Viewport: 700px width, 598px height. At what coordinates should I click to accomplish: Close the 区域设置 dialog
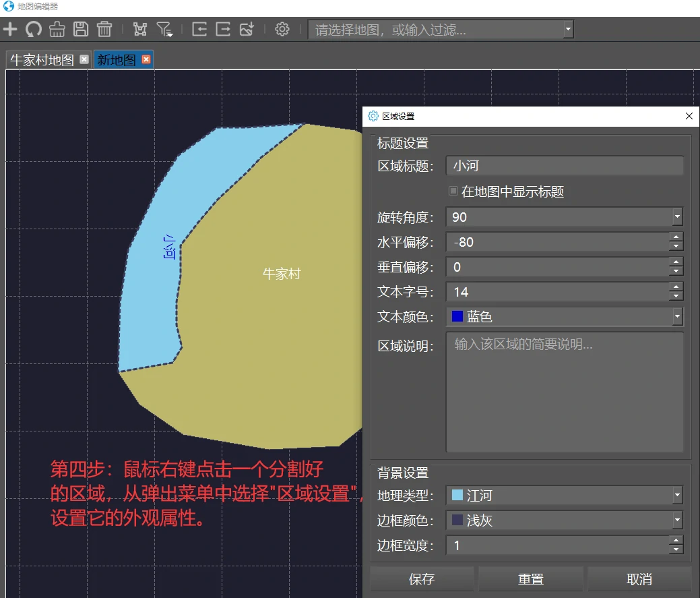coord(689,116)
